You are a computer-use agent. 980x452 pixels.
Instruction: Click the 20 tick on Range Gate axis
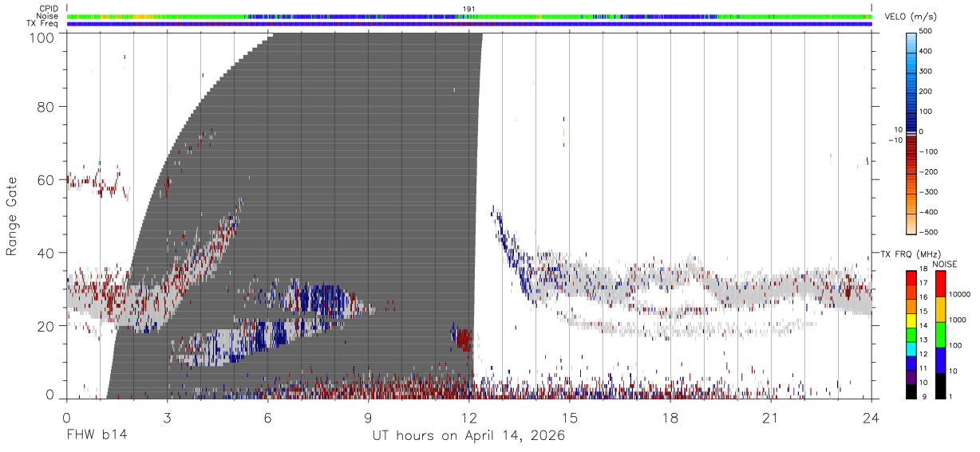pyautogui.click(x=47, y=326)
